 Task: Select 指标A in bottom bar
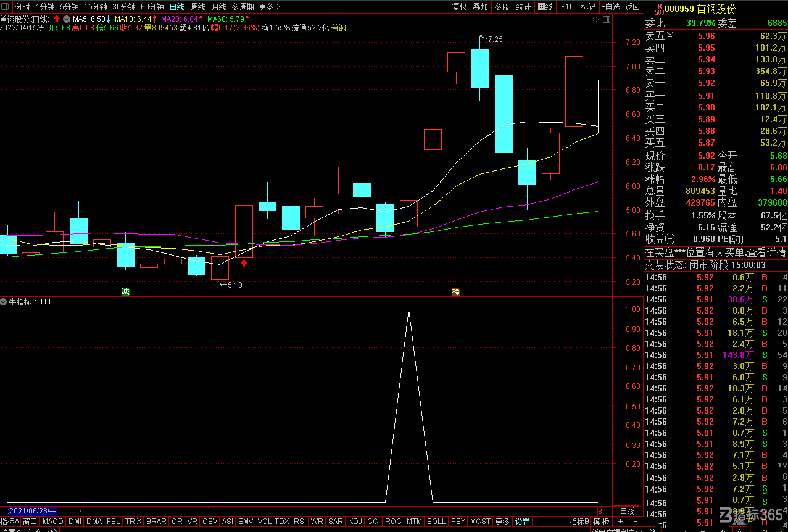coord(10,522)
